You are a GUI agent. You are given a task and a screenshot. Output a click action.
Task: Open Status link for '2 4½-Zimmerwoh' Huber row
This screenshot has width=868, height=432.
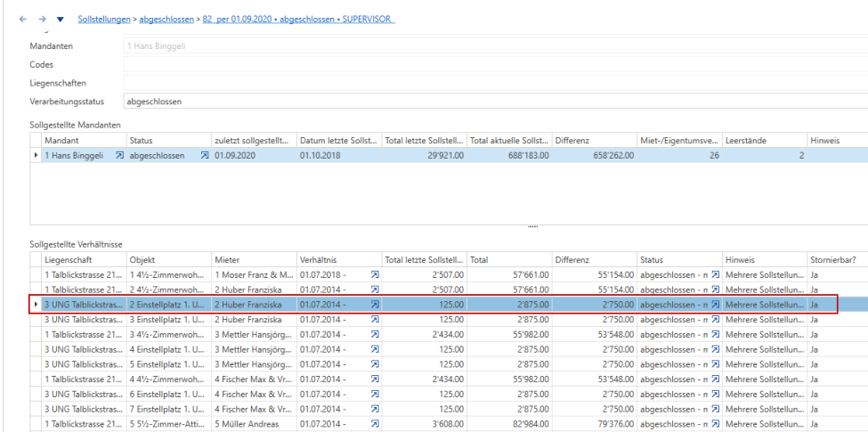coord(715,289)
